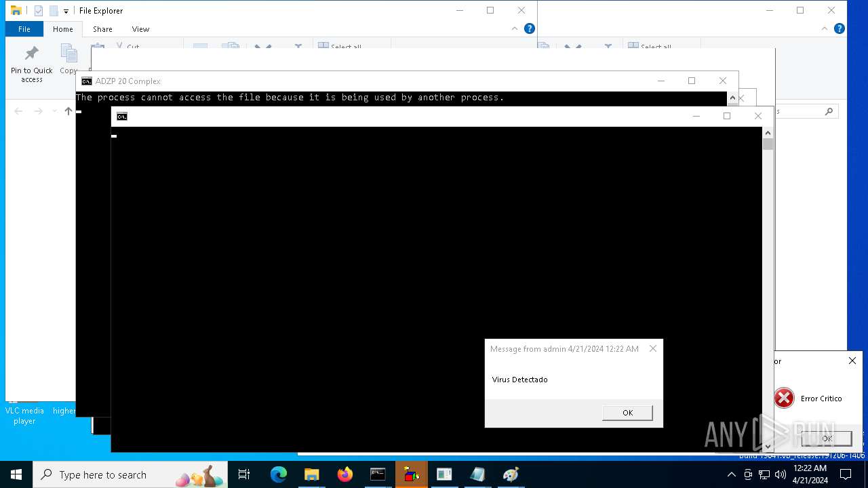Navigate forward in File Explorer

click(38, 111)
